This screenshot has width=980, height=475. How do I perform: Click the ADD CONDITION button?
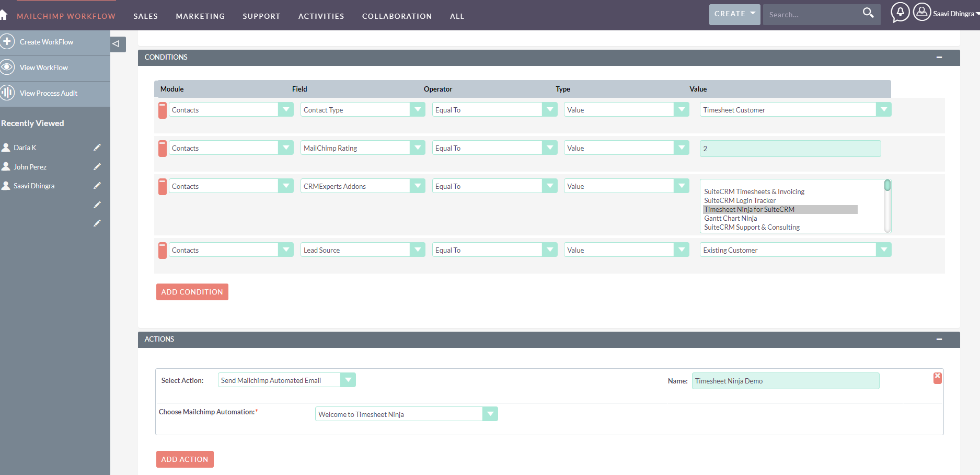click(192, 292)
